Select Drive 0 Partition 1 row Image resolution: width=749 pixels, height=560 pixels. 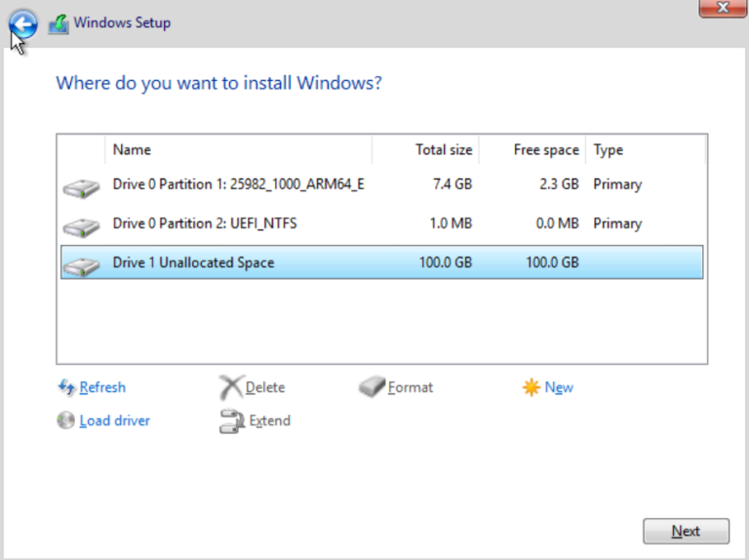(x=381, y=184)
